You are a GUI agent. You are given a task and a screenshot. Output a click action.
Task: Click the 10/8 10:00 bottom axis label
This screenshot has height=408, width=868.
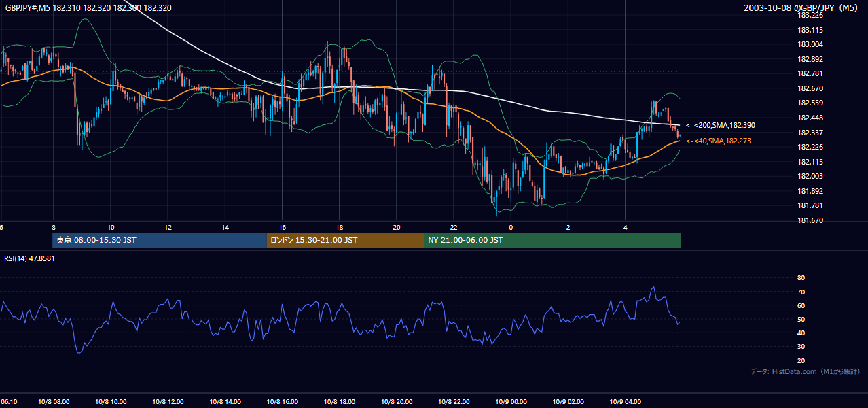(x=111, y=402)
